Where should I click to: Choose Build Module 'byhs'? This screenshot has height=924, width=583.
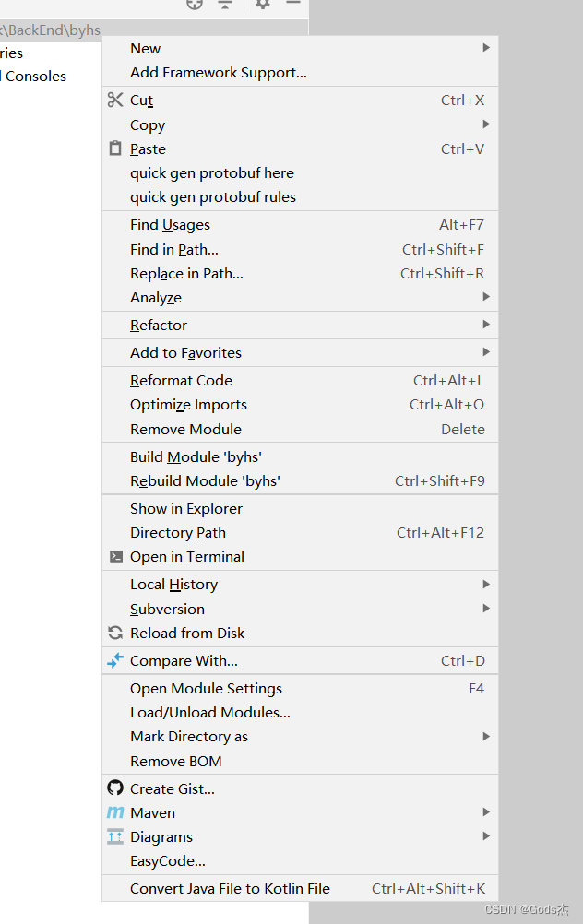300,456
